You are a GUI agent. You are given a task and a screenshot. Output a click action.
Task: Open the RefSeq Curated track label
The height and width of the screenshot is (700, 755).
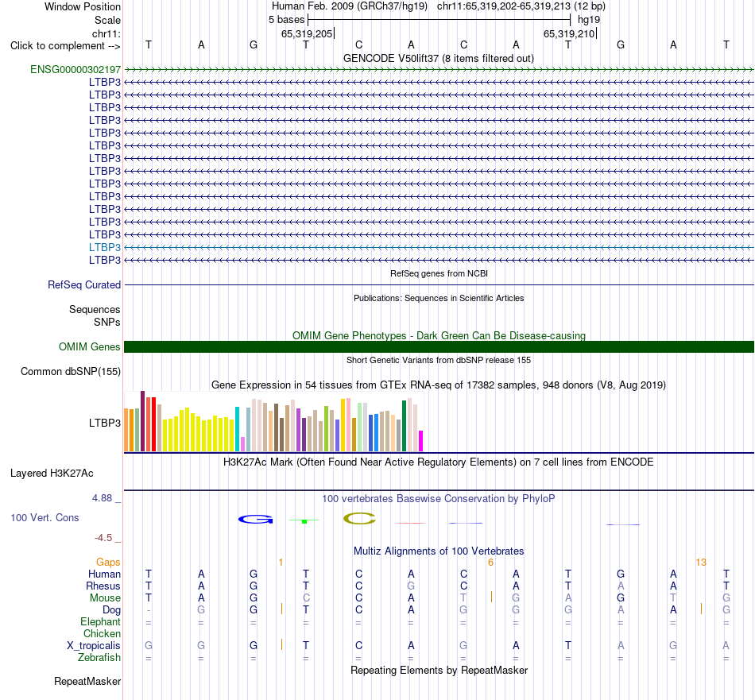coord(83,285)
